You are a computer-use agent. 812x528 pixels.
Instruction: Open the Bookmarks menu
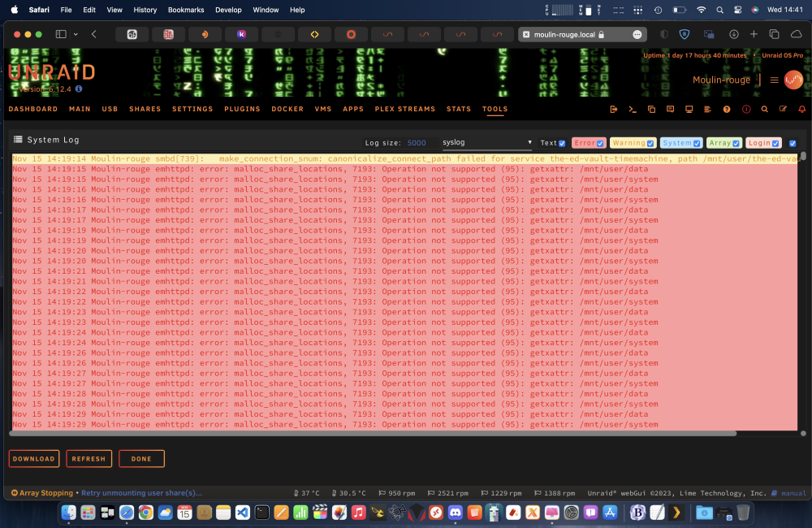point(186,10)
